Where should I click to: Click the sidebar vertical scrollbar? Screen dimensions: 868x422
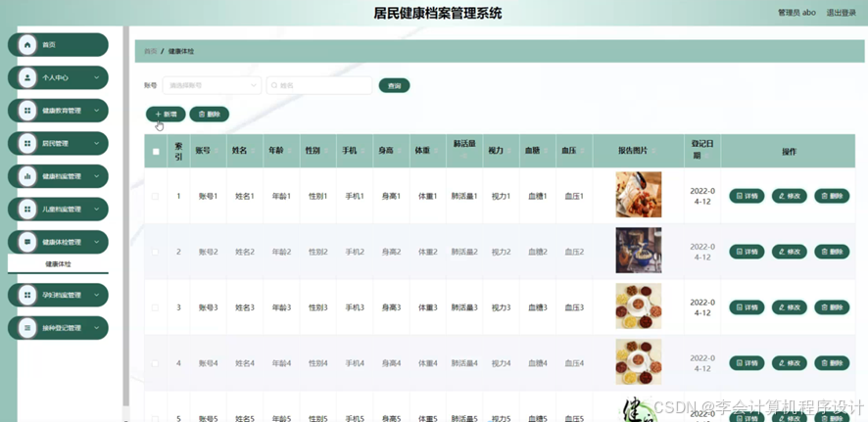coord(126,215)
